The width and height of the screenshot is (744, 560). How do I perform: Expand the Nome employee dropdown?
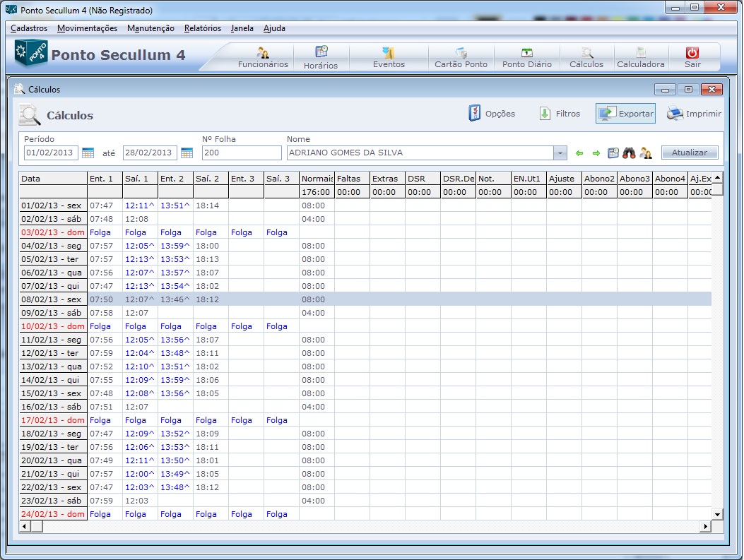tap(560, 153)
